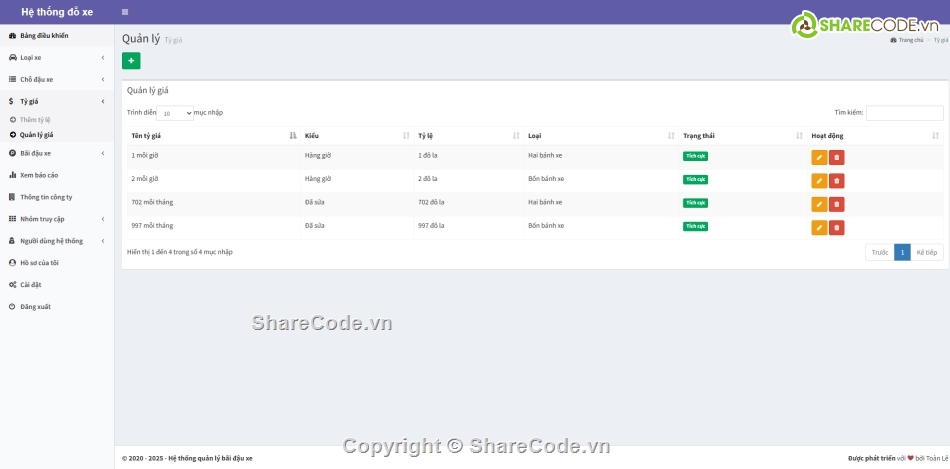This screenshot has width=950, height=469.
Task: Click the power icon beside "Đăng xuất"
Action: [12, 307]
